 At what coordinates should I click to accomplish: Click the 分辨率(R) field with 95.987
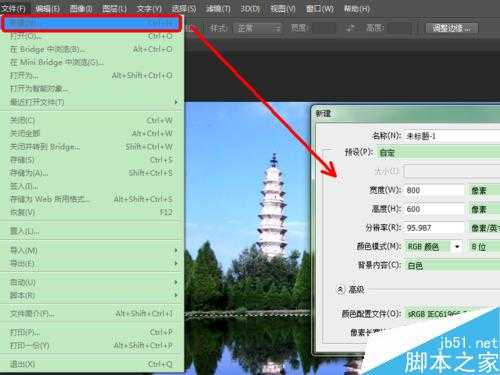coord(434,228)
